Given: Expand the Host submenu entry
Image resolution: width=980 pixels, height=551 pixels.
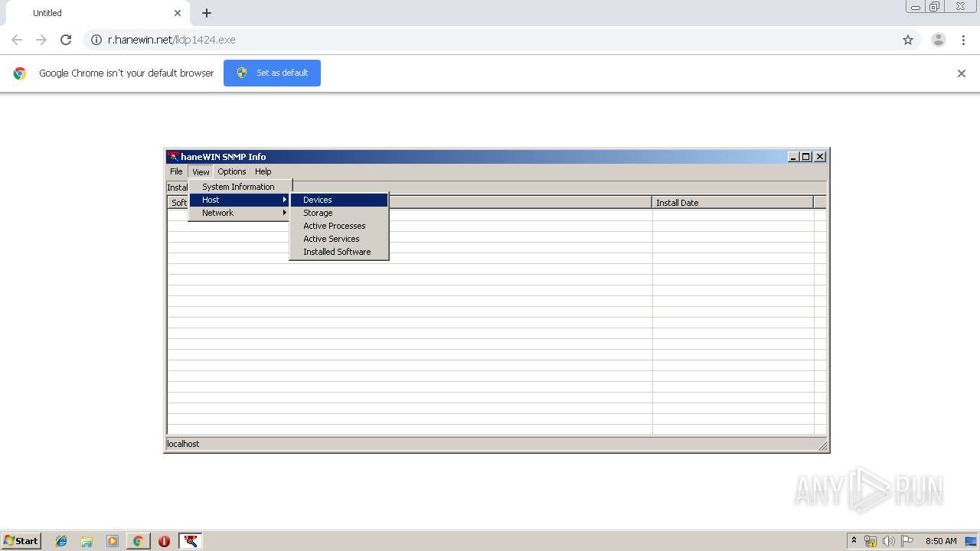Looking at the screenshot, I should click(239, 200).
